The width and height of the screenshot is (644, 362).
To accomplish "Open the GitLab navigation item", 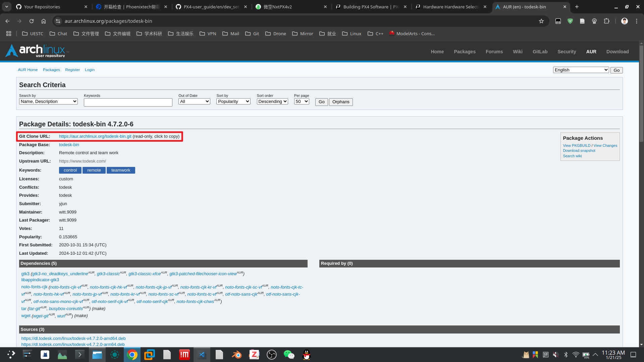I will (540, 52).
